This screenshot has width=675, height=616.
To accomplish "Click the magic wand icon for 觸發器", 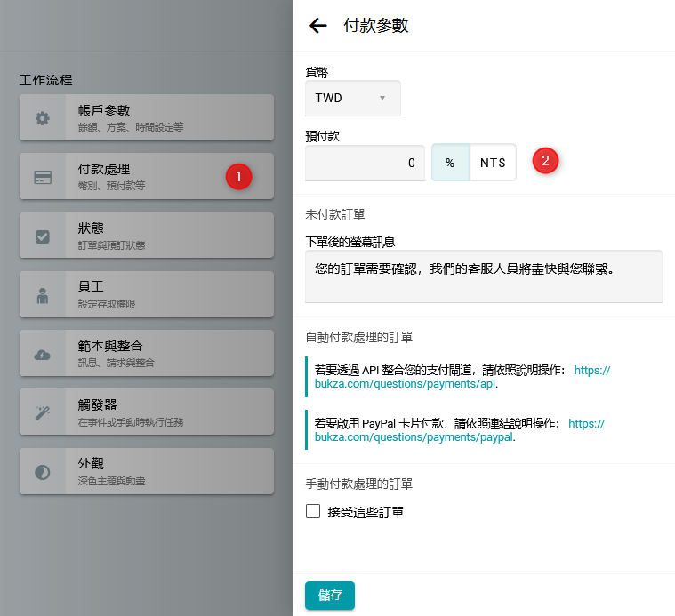I will click(x=43, y=413).
